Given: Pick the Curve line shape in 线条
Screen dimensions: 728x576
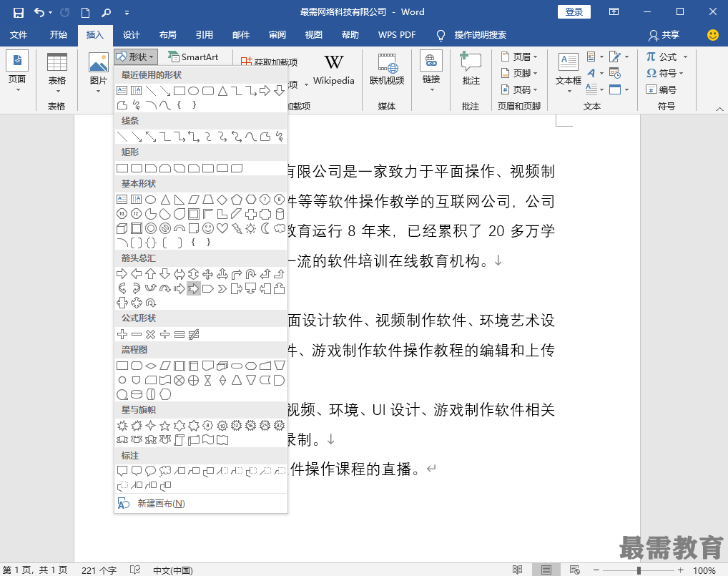Looking at the screenshot, I should coord(251,137).
